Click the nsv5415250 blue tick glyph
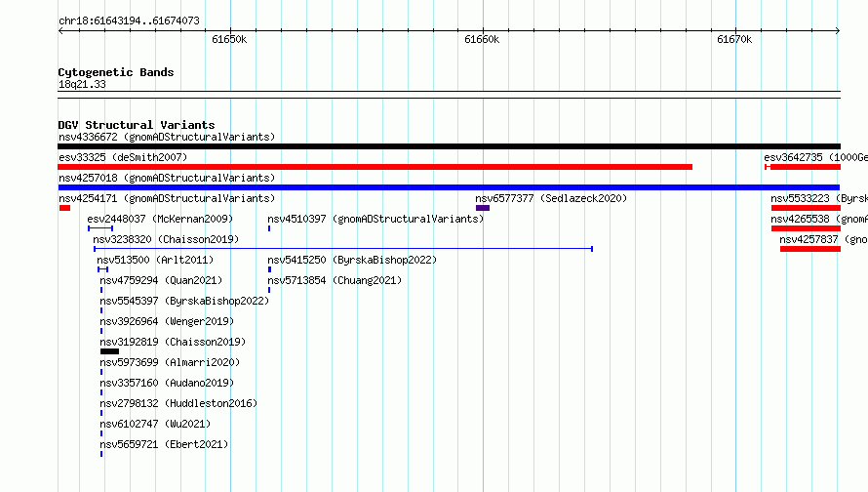The width and height of the screenshot is (868, 492). point(269,269)
